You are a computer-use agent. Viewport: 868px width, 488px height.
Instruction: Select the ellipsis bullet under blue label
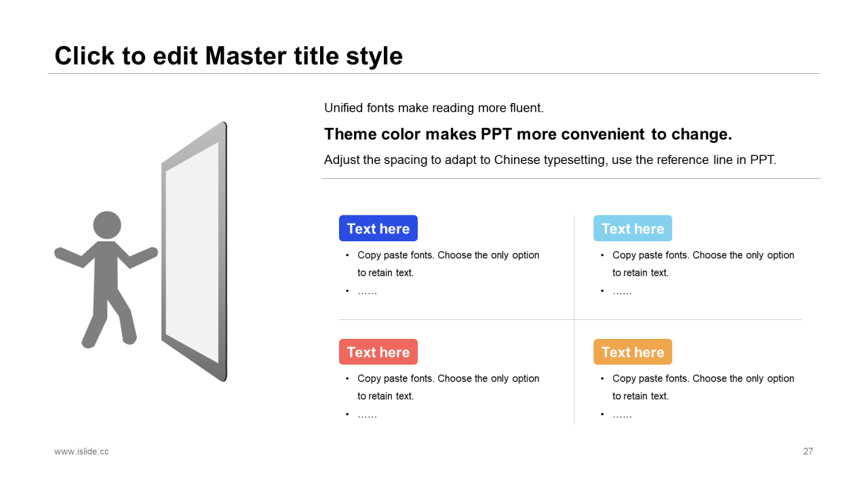coord(367,291)
